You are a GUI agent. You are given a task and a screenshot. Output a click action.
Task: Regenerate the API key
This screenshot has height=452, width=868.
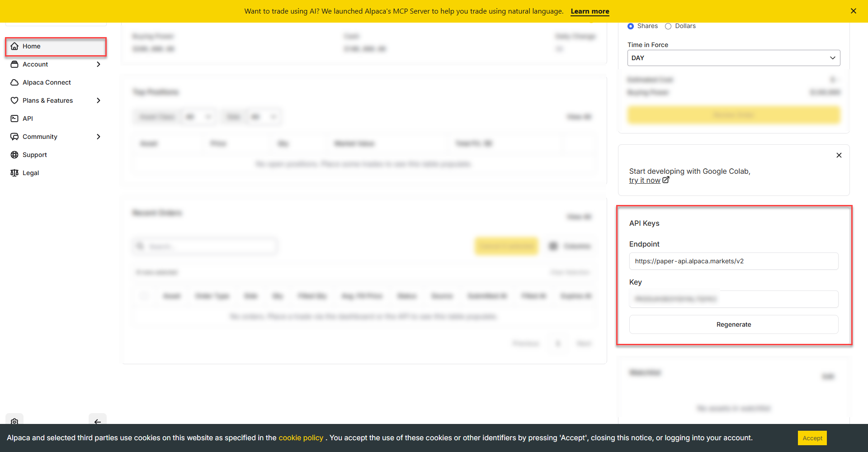pyautogui.click(x=733, y=324)
